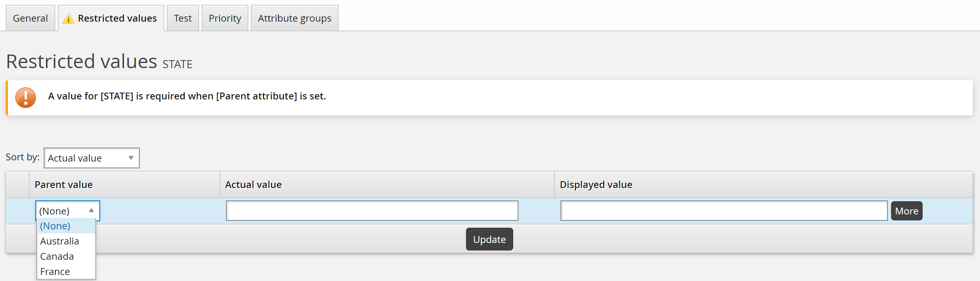Image resolution: width=980 pixels, height=281 pixels.
Task: Open the Attribute groups tab
Action: [x=294, y=18]
